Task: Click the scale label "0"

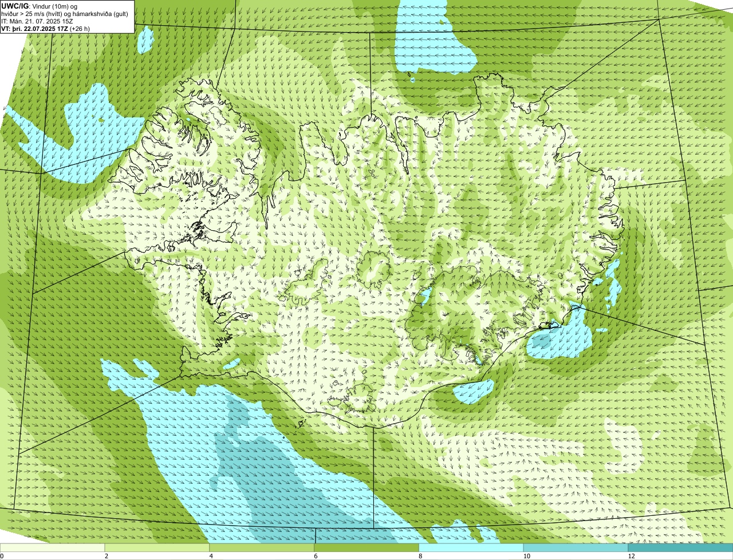Action: click(x=2, y=556)
